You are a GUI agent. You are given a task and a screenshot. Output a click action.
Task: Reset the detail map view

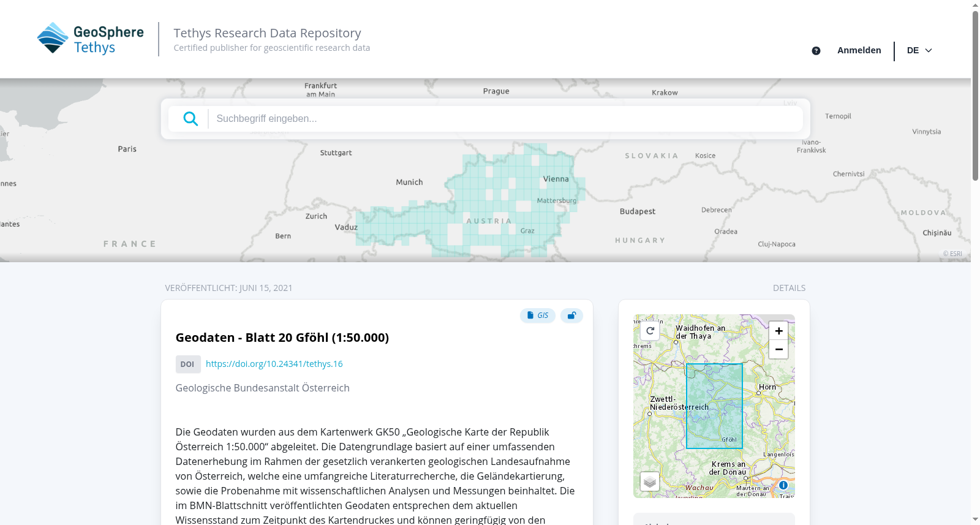[650, 331]
